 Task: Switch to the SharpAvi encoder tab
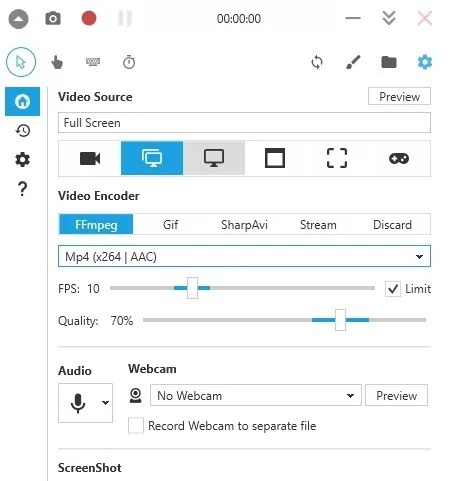(244, 224)
